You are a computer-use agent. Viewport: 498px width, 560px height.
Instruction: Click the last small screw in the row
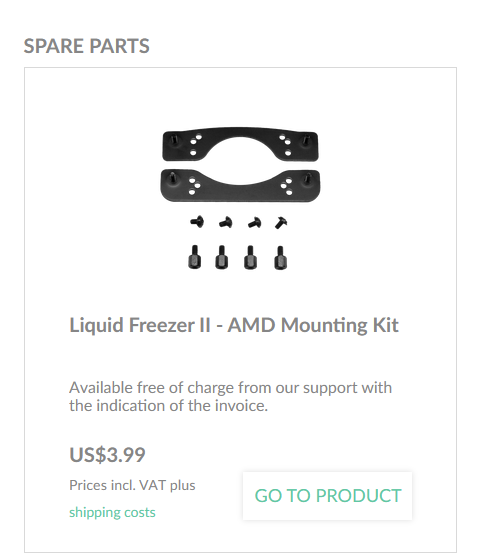(281, 222)
